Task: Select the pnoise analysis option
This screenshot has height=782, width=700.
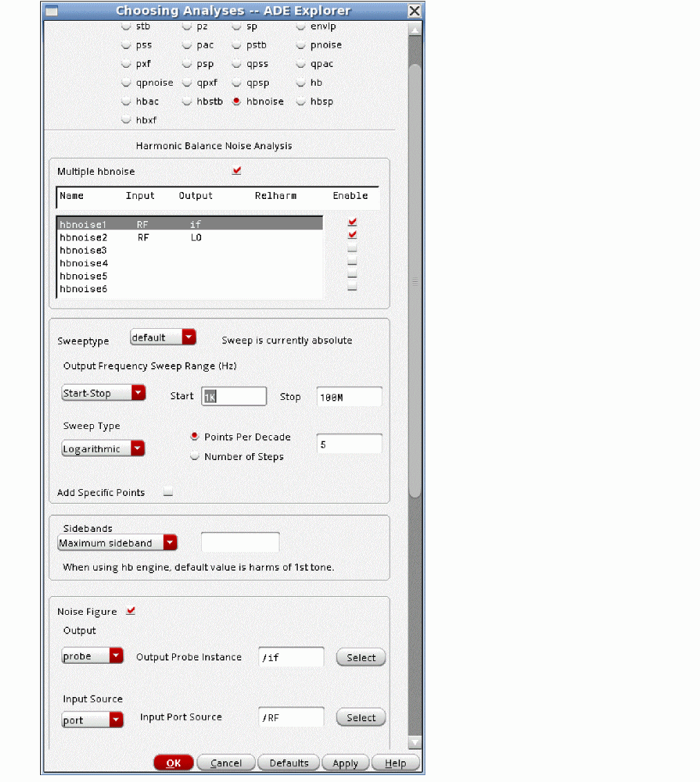Action: click(301, 45)
